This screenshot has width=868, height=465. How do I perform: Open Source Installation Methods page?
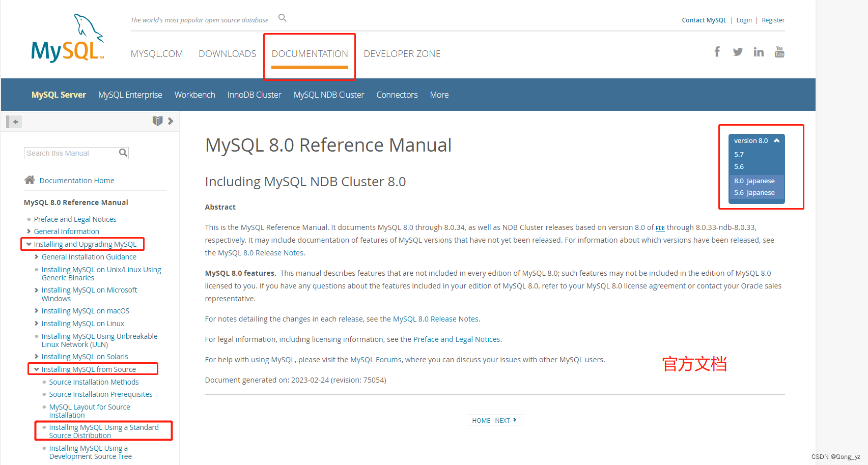[94, 382]
